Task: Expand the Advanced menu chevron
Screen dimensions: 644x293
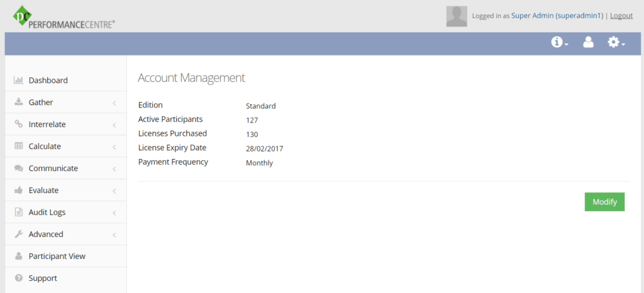Action: pyautogui.click(x=114, y=235)
